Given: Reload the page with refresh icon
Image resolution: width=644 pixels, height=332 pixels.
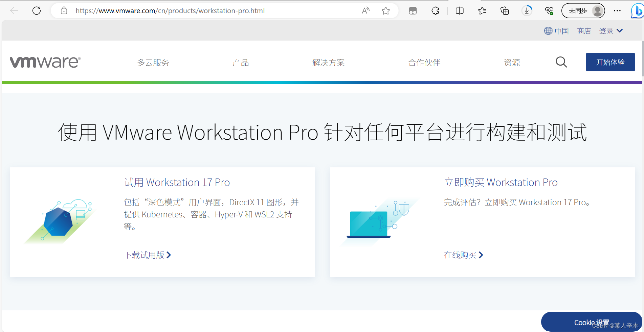Looking at the screenshot, I should (x=37, y=10).
